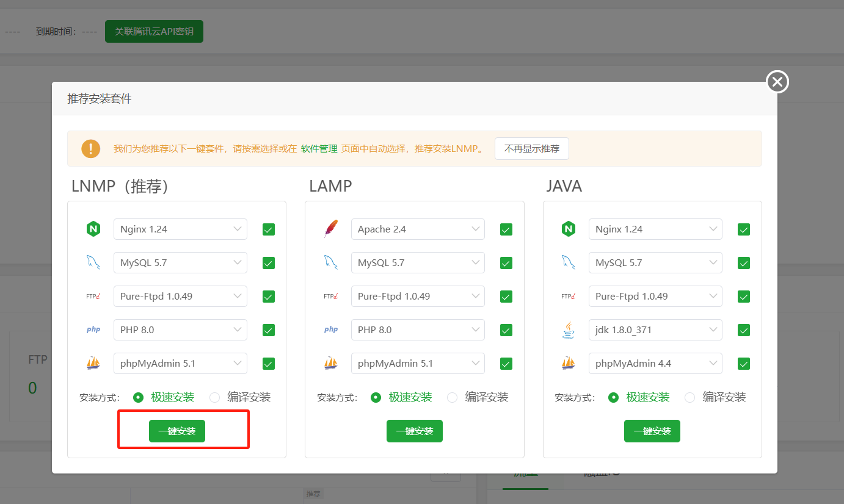This screenshot has width=844, height=504.
Task: Click the MySQL dolphin icon in JAVA
Action: click(569, 263)
